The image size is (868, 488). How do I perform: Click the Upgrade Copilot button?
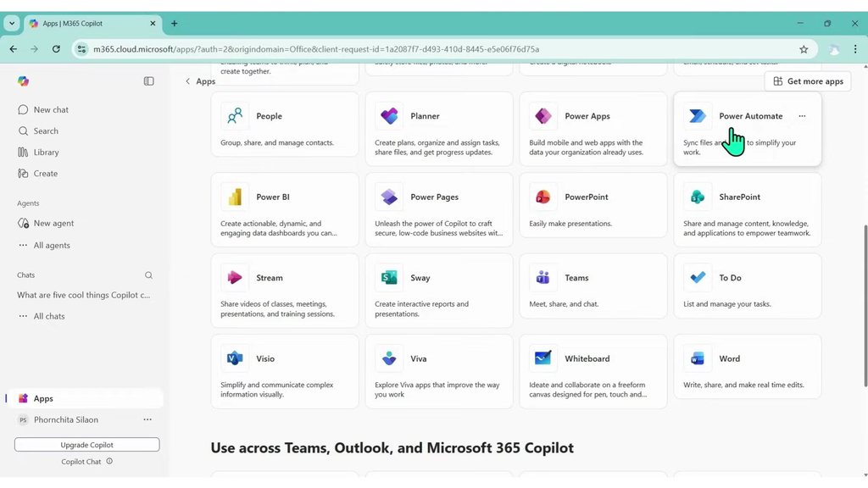point(87,445)
